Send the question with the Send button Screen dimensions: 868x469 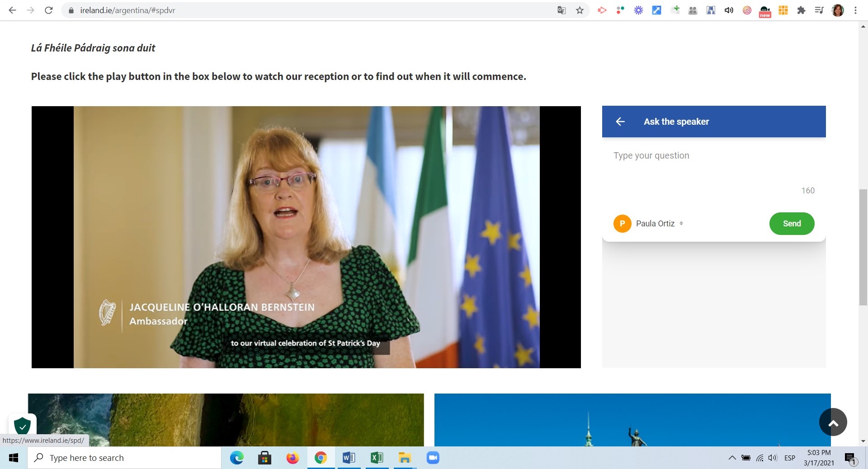pos(792,224)
